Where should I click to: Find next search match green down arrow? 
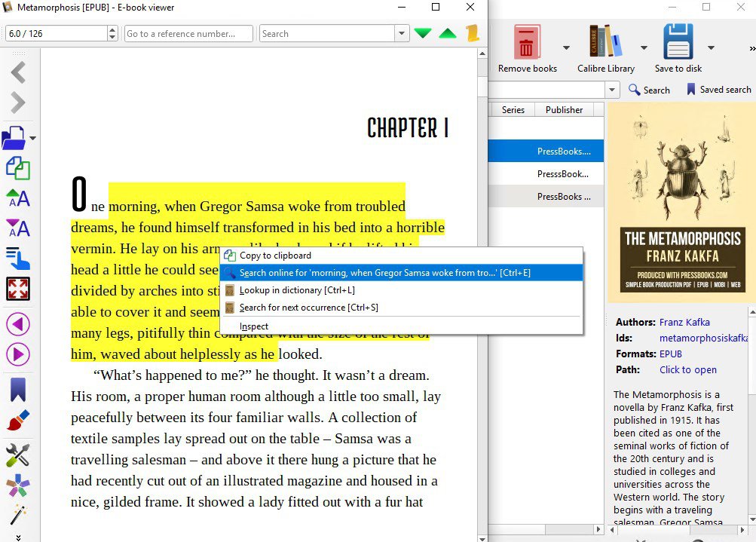tap(423, 34)
